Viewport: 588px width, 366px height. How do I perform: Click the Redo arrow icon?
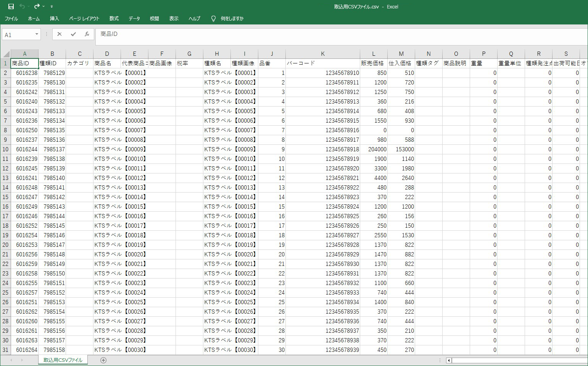pos(37,6)
